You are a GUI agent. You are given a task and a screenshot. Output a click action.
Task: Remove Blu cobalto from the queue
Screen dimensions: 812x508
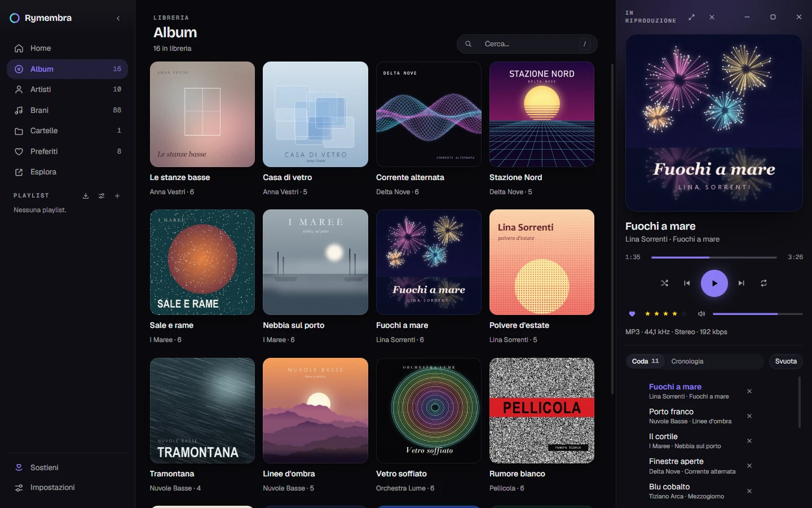point(749,491)
